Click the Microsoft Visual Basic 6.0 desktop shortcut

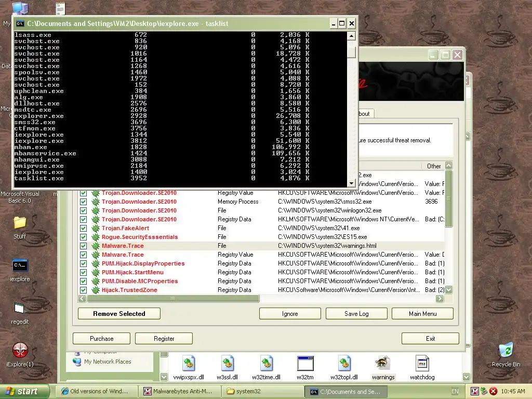click(x=20, y=197)
